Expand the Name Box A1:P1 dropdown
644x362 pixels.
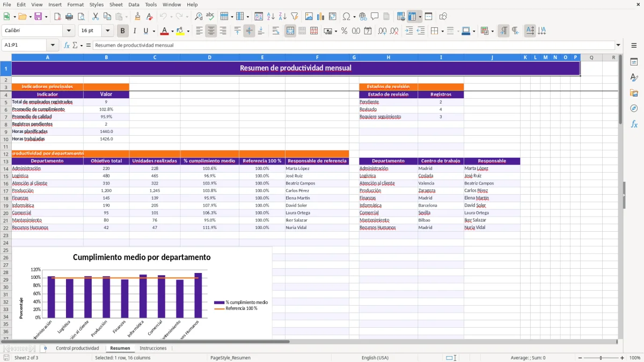pos(53,45)
